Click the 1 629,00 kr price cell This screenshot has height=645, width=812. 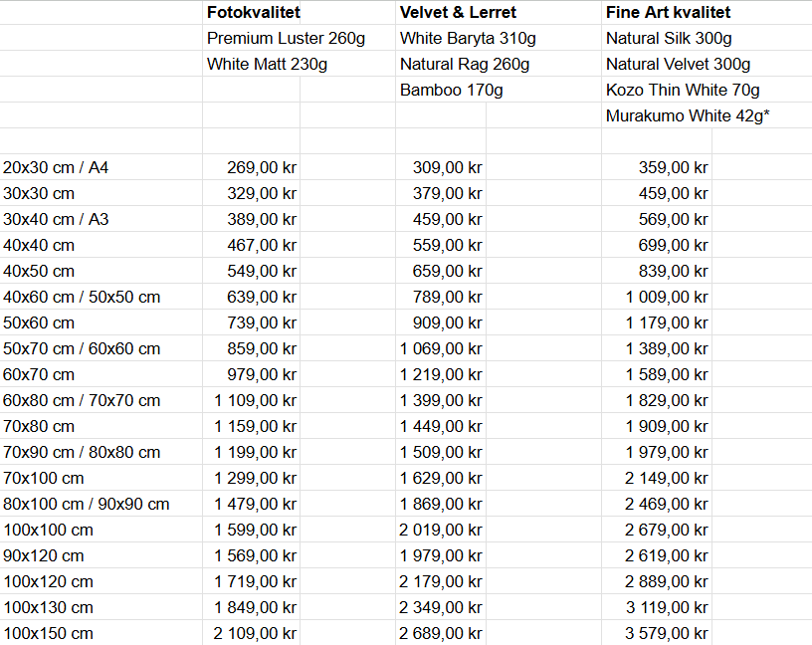(x=441, y=479)
